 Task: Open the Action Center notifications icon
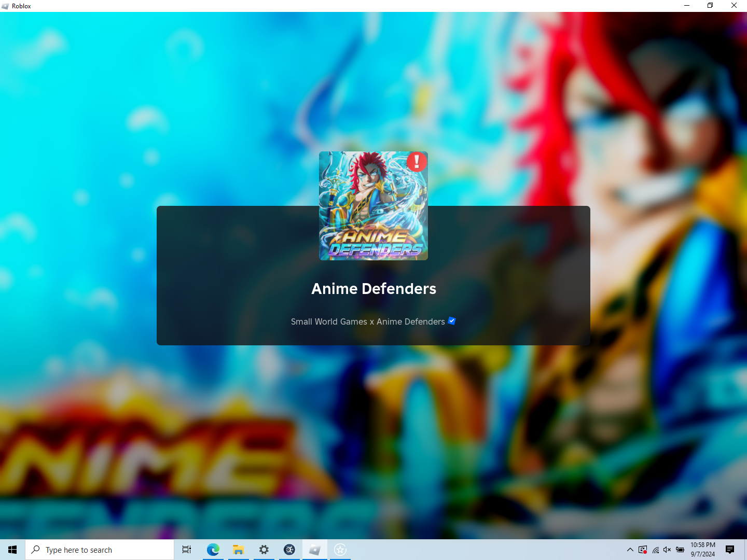[x=730, y=550]
